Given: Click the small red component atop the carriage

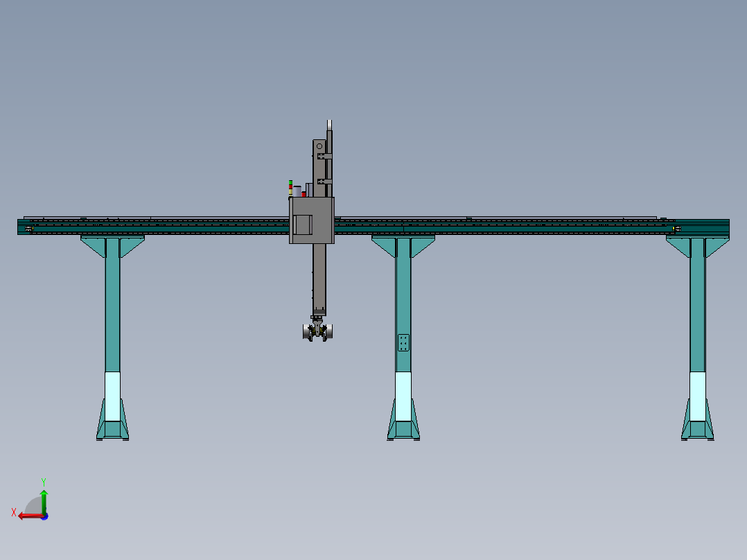Looking at the screenshot, I should pyautogui.click(x=304, y=194).
